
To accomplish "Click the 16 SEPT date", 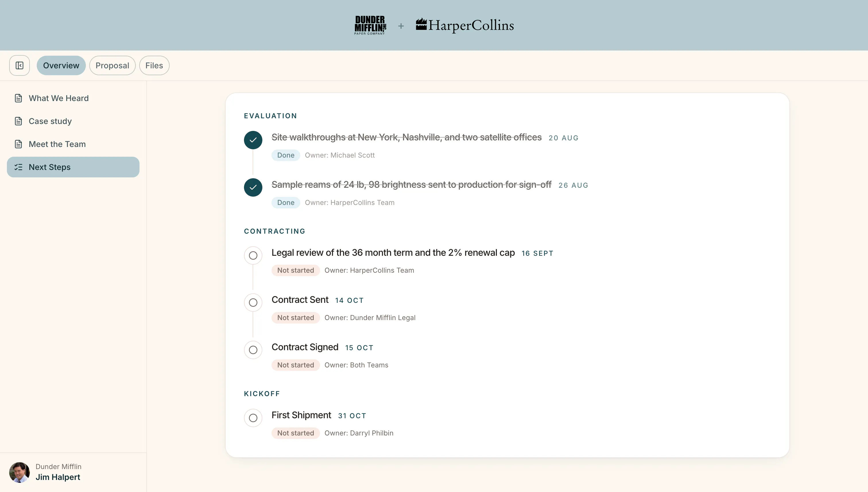I will click(x=537, y=253).
